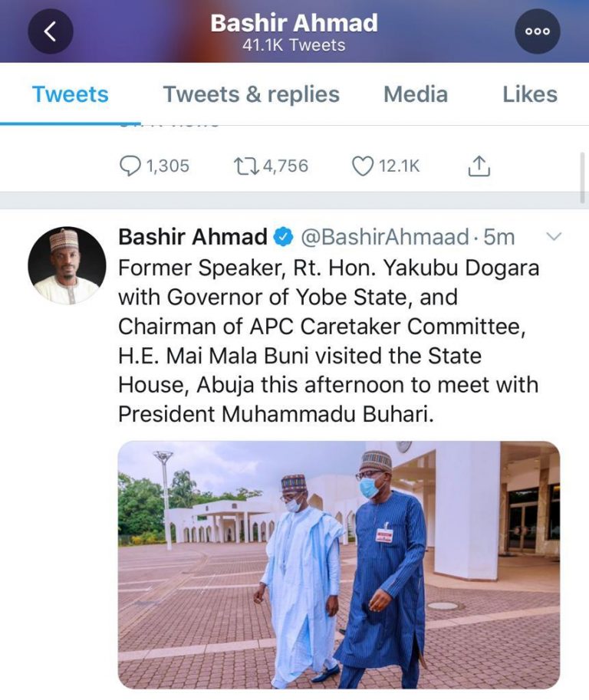Open the Likes tab

click(529, 94)
